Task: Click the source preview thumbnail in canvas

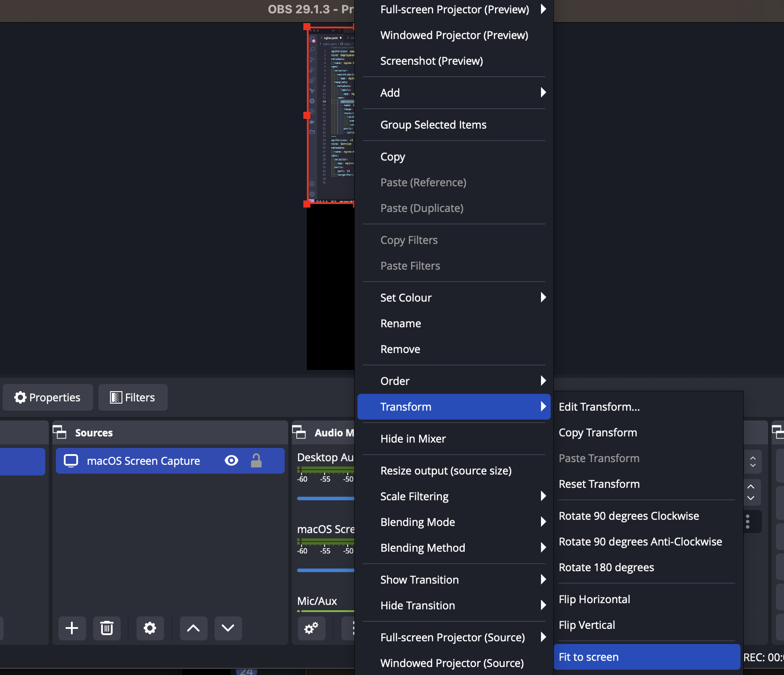Action: click(x=331, y=115)
